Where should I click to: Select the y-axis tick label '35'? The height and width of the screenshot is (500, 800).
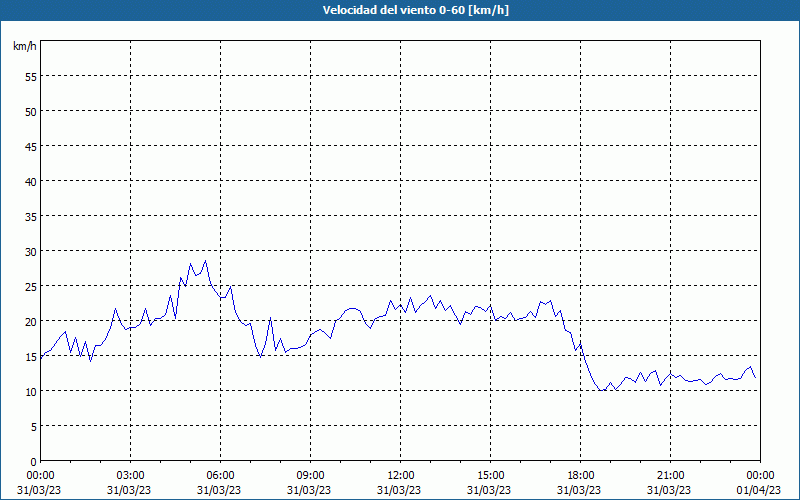coord(30,217)
